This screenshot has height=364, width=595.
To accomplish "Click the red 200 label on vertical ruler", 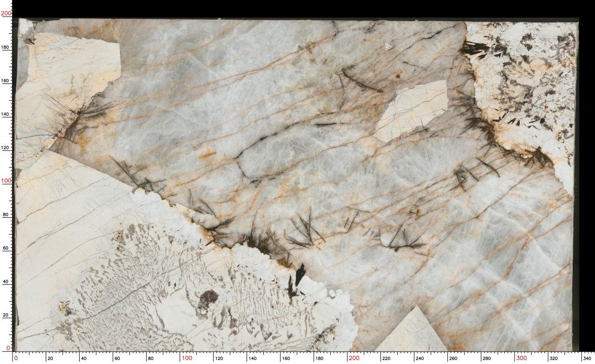I will tap(6, 14).
